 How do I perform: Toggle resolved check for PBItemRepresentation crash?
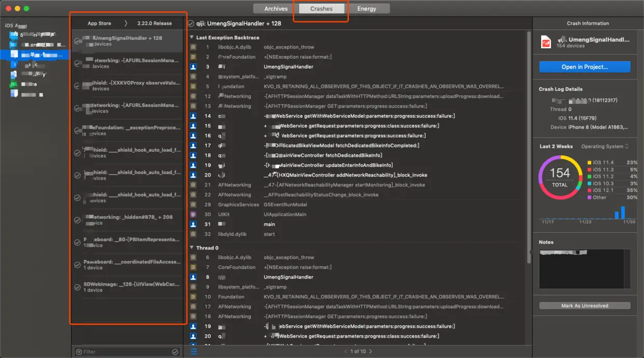77,242
